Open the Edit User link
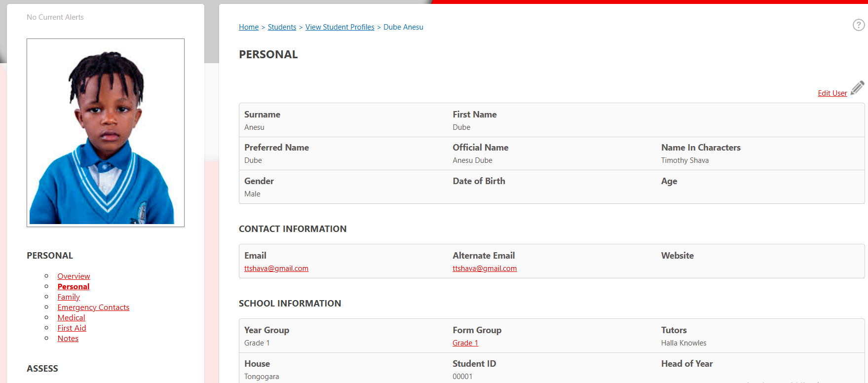Image resolution: width=868 pixels, height=383 pixels. pos(832,93)
